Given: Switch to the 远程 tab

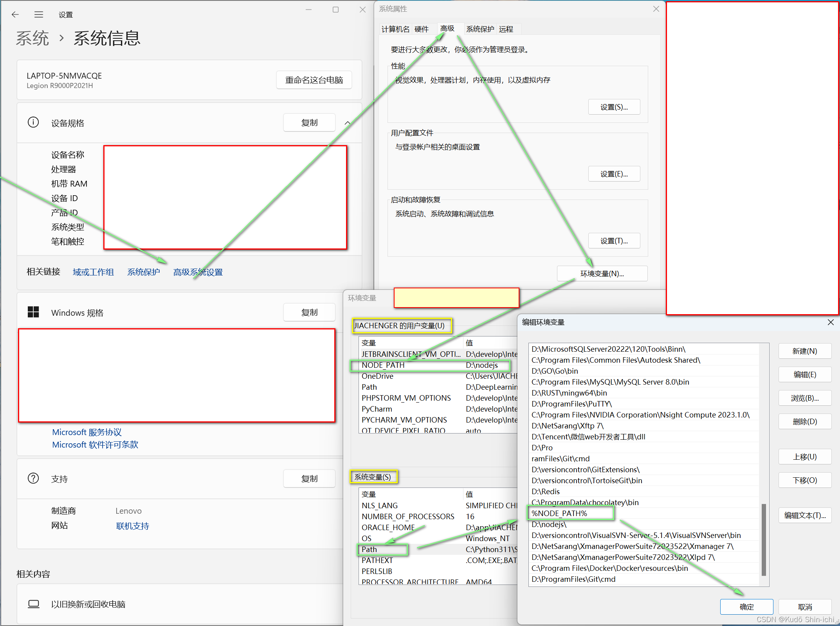Looking at the screenshot, I should pos(506,29).
